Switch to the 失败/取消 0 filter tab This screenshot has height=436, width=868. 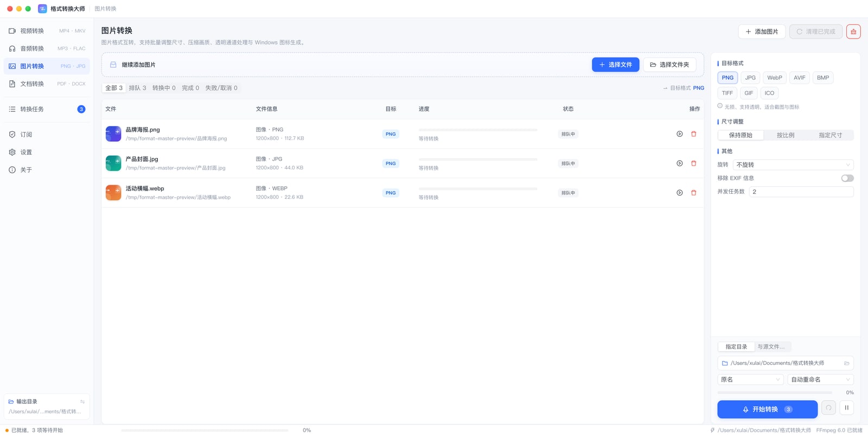pos(221,88)
